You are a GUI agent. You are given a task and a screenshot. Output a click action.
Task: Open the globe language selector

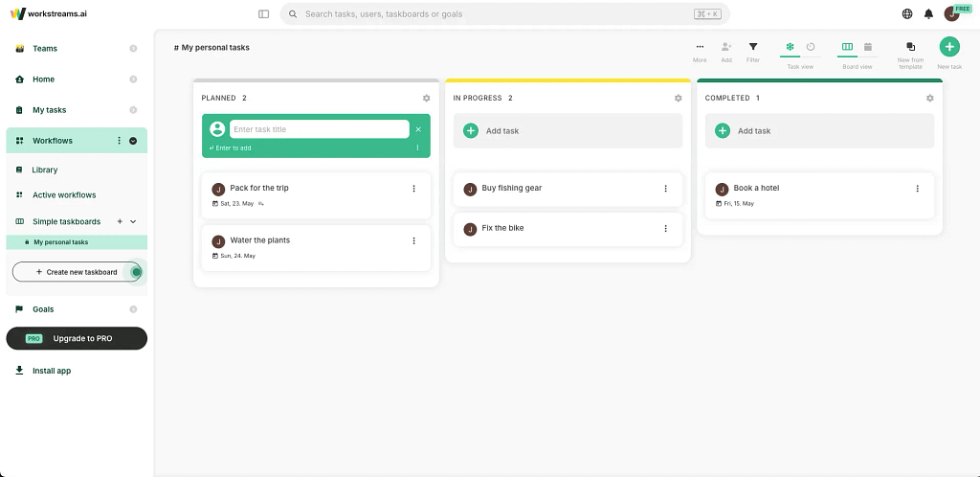[x=907, y=13]
